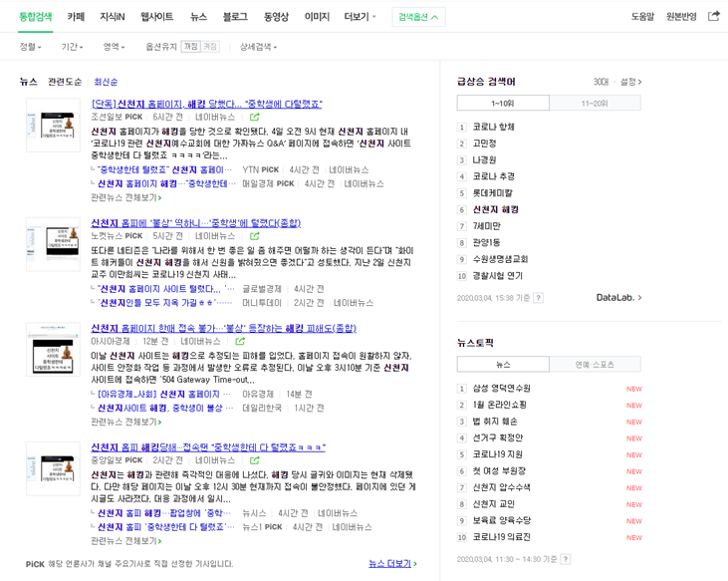
Task: Open 뉴시스 related article 신천지 홈피 해킹
Action: coord(163,513)
